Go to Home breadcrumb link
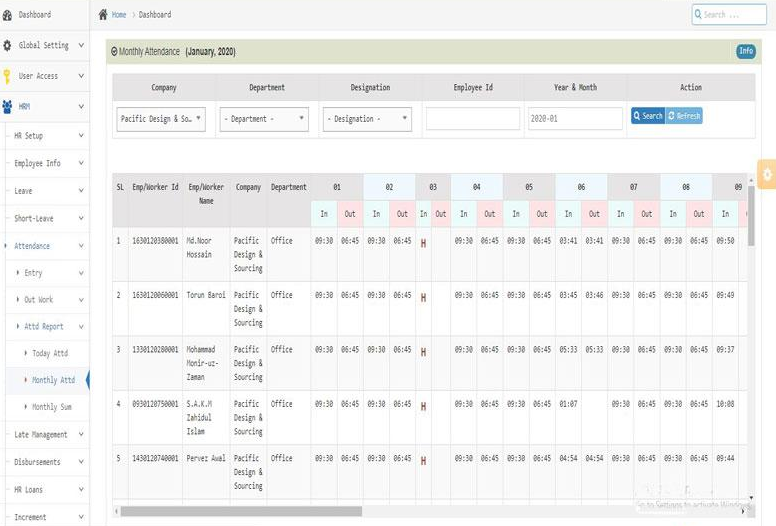 pos(119,15)
